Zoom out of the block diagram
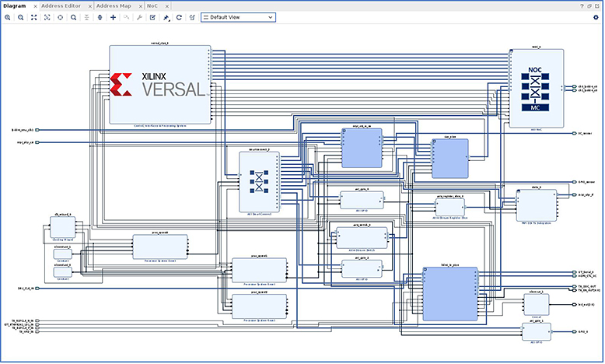 tap(21, 17)
